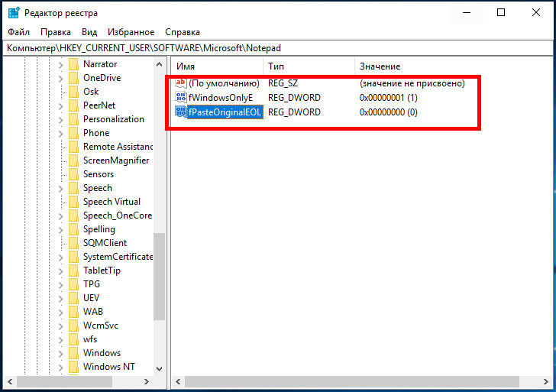Expand the Personalization key chevron
The height and width of the screenshot is (392, 556).
[x=60, y=120]
